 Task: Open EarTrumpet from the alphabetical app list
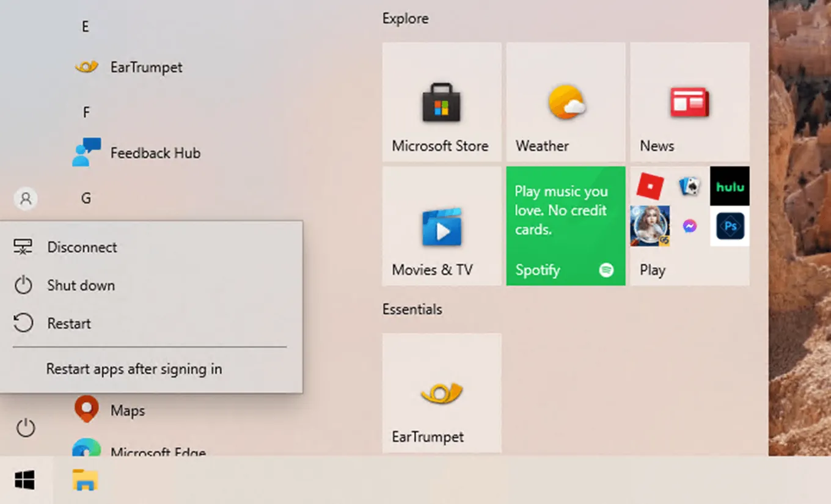(129, 67)
